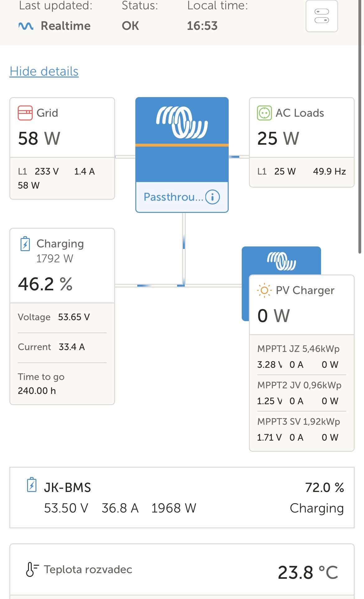Click the Hide details link

[44, 71]
